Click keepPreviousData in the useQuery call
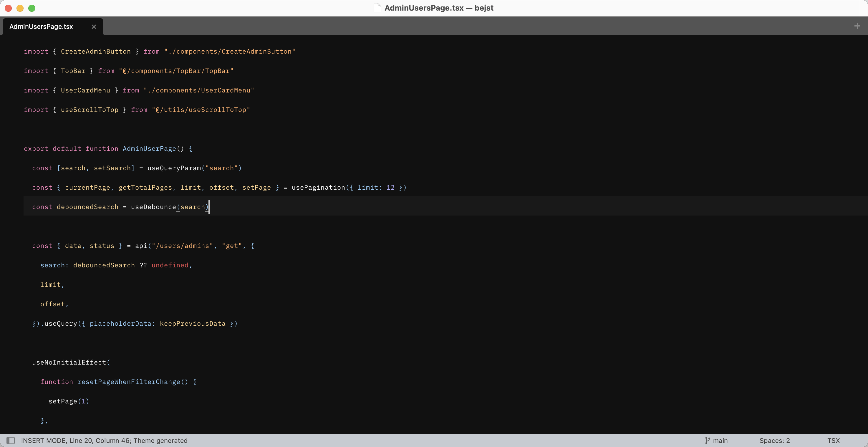The height and width of the screenshot is (447, 868). tap(193, 324)
